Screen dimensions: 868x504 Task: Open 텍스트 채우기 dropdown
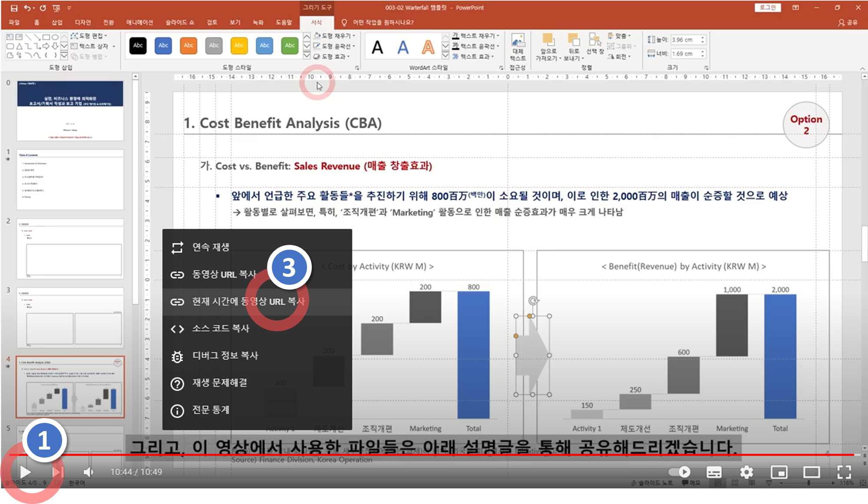point(476,36)
